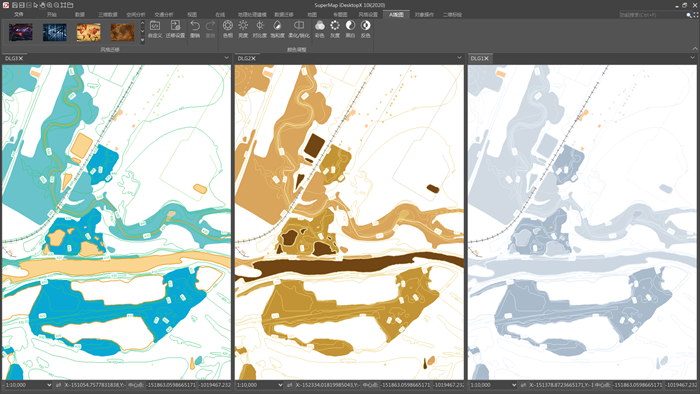This screenshot has height=394, width=700.
Task: Enable Black and White (黑白) mode
Action: [x=350, y=29]
